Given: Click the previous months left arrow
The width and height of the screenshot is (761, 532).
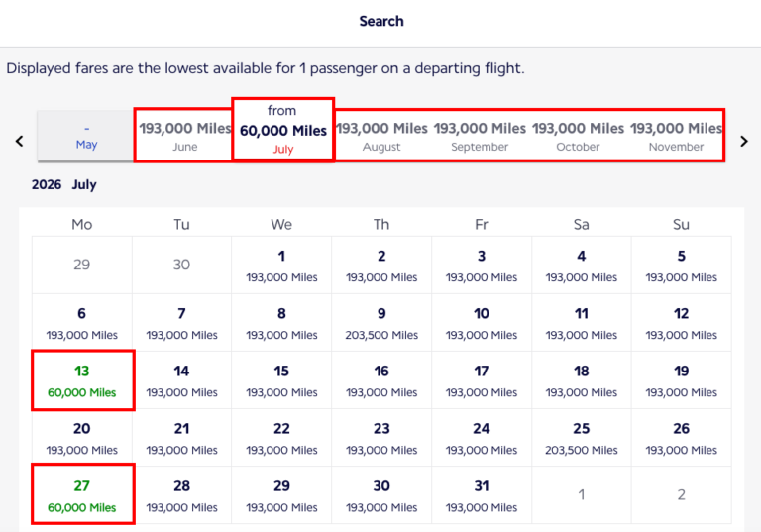Looking at the screenshot, I should point(20,142).
